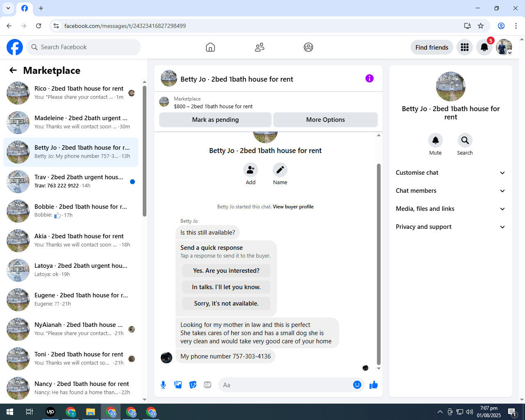Image resolution: width=525 pixels, height=420 pixels.
Task: Add people to the chat
Action: [251, 170]
